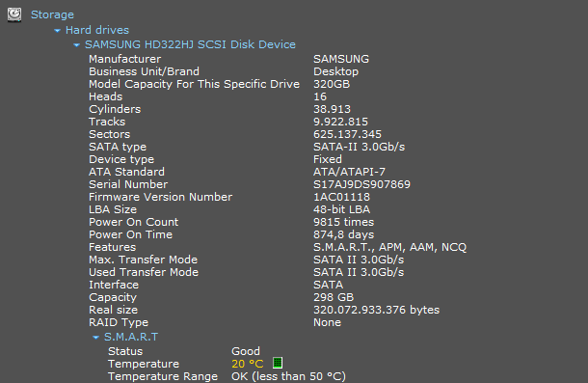This screenshot has width=588, height=383.
Task: Select the Temperature Range label
Action: tap(163, 376)
